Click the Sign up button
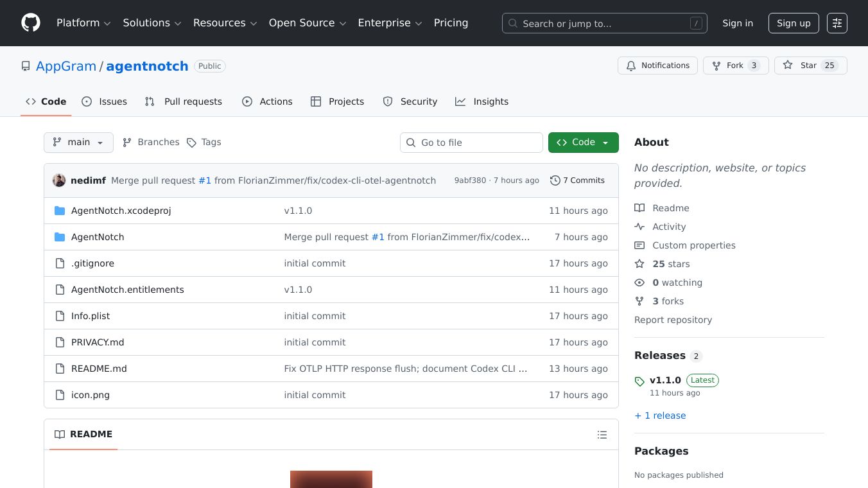 tap(794, 23)
